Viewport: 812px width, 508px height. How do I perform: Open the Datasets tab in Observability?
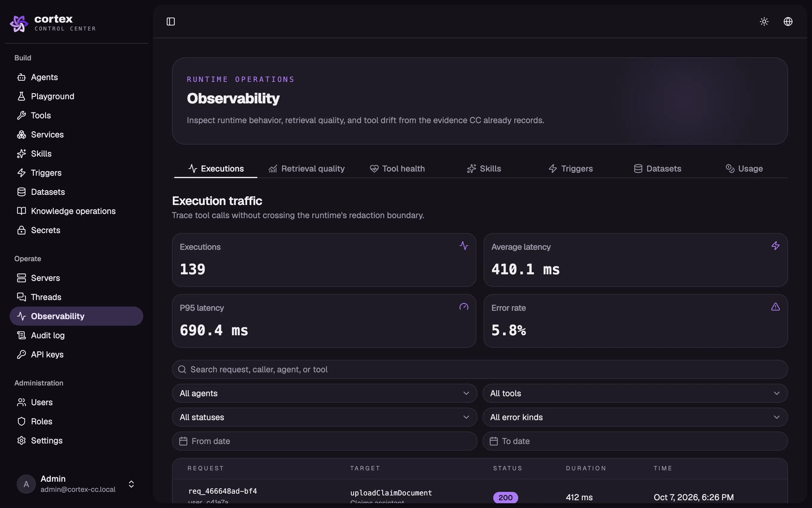click(658, 169)
